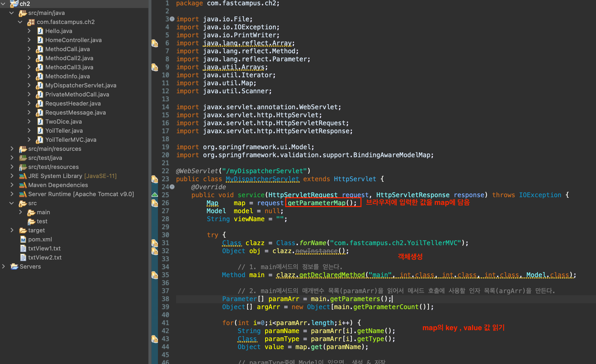Click the com.fastcampus.ch2 package icon
Image resolution: width=596 pixels, height=364 pixels.
coord(31,22)
